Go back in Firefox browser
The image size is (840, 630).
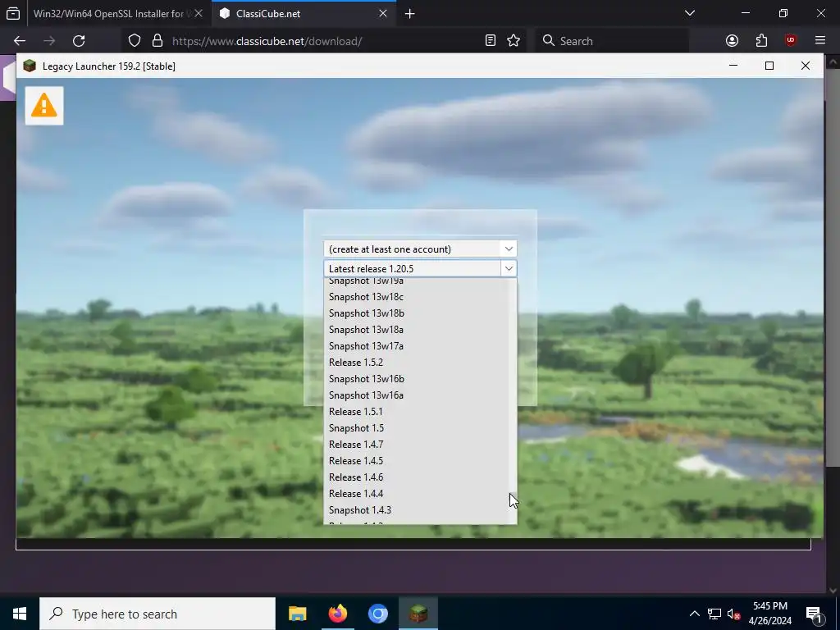pyautogui.click(x=20, y=41)
